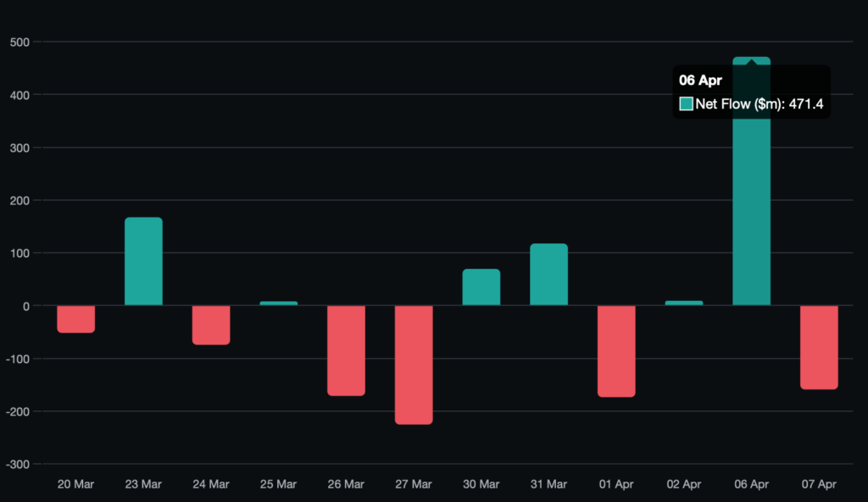Click the 500 y-axis label

pyautogui.click(x=19, y=42)
